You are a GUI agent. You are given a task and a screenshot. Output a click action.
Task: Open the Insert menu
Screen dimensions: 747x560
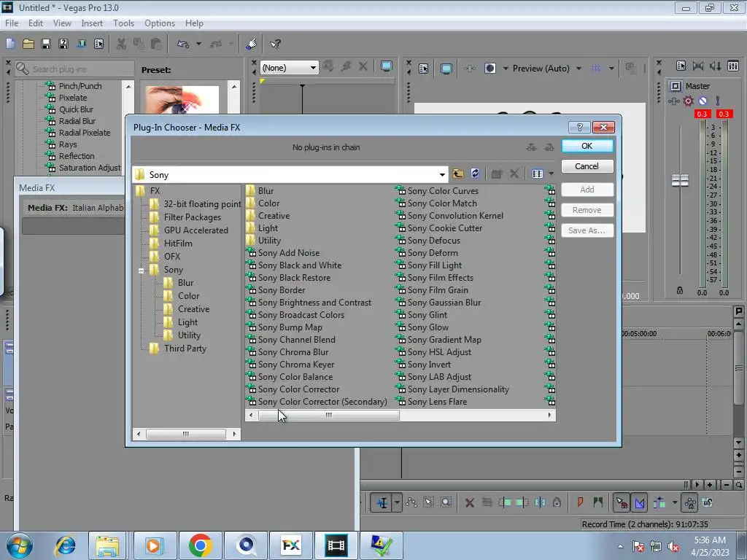(x=92, y=23)
